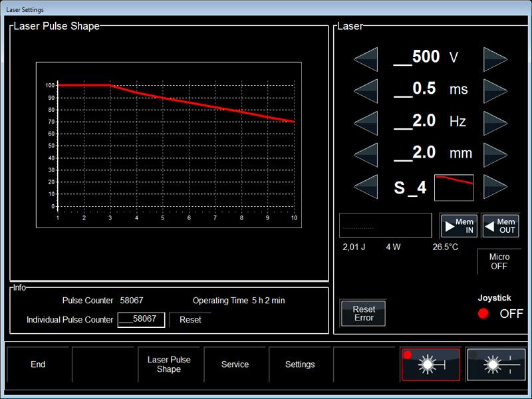
Task: Click the Reset Error button
Action: 363,313
